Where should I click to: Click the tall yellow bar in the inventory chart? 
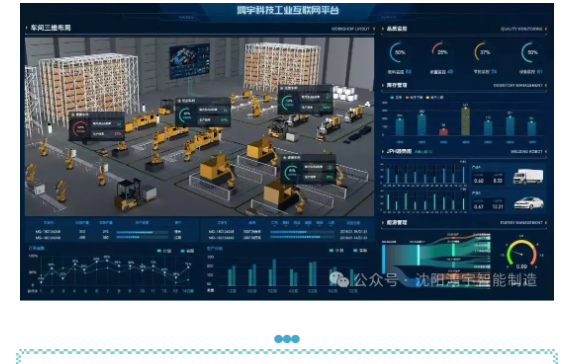[x=465, y=121]
